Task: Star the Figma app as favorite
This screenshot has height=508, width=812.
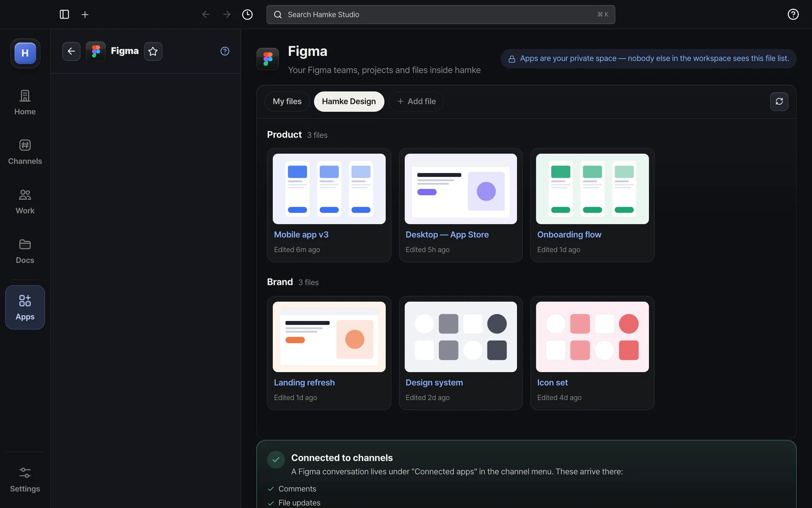Action: tap(153, 51)
